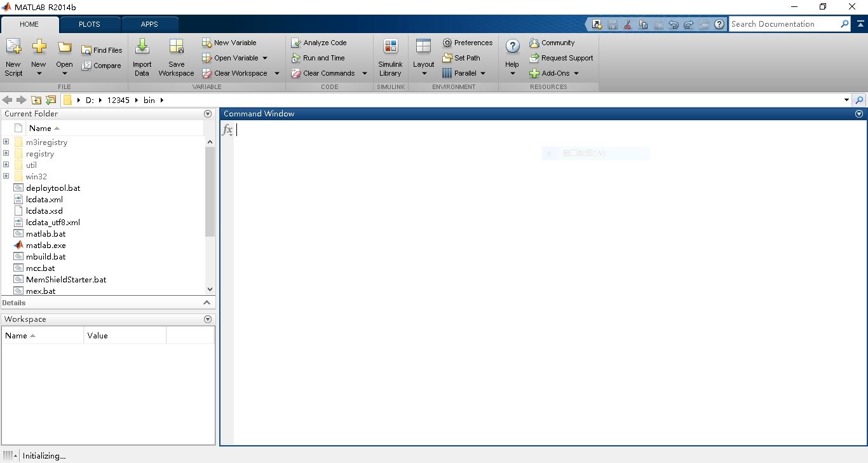Click the Set Path icon
This screenshot has width=868, height=463.
[x=447, y=58]
